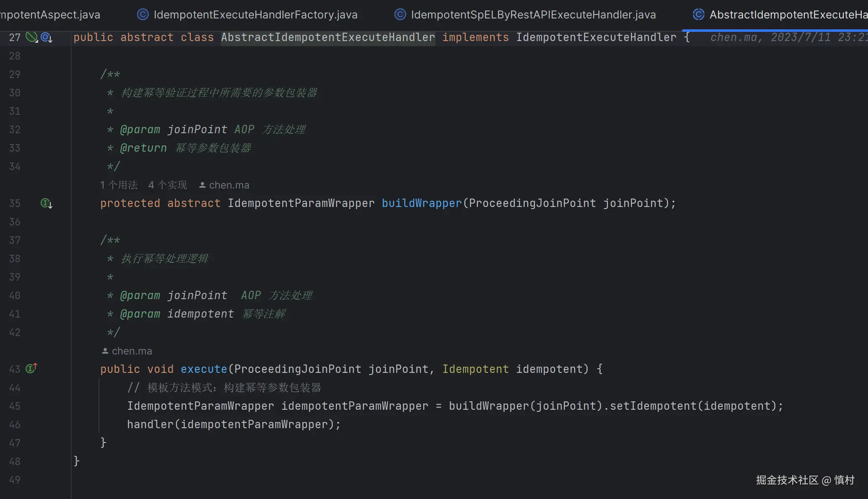The height and width of the screenshot is (499, 868).
Task: Click the class icon on IdempotentSpELByRestAPIExecuteHandler.java tab
Action: tap(400, 15)
